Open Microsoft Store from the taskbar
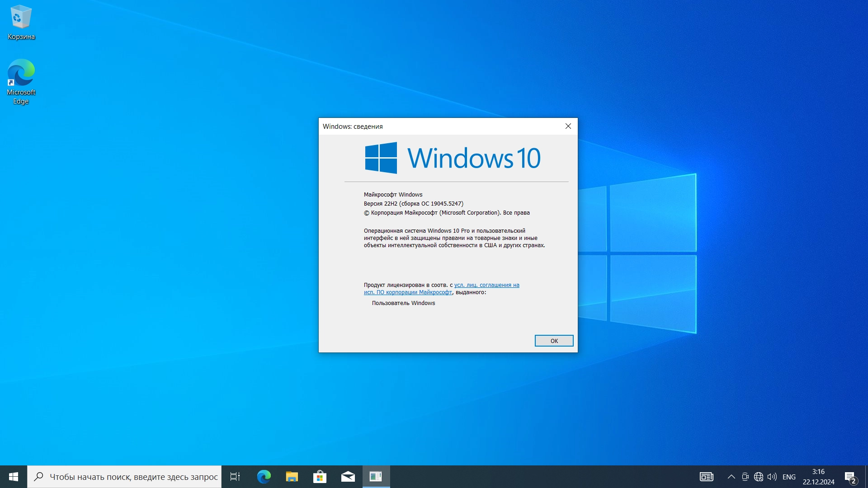The height and width of the screenshot is (488, 868). pyautogui.click(x=320, y=477)
